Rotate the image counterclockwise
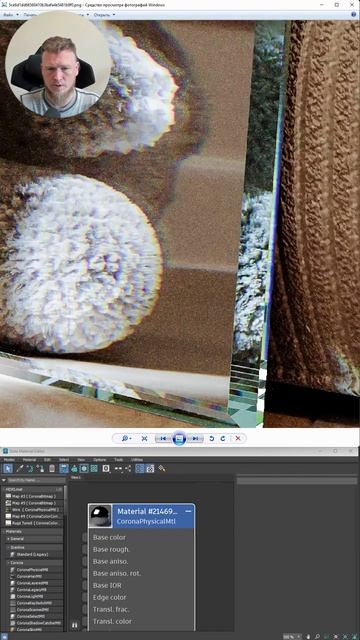This screenshot has width=360, height=640. [x=211, y=438]
